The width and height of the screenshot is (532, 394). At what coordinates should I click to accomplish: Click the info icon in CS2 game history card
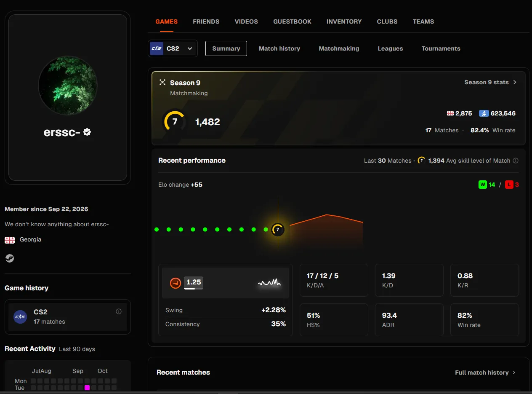click(x=119, y=311)
